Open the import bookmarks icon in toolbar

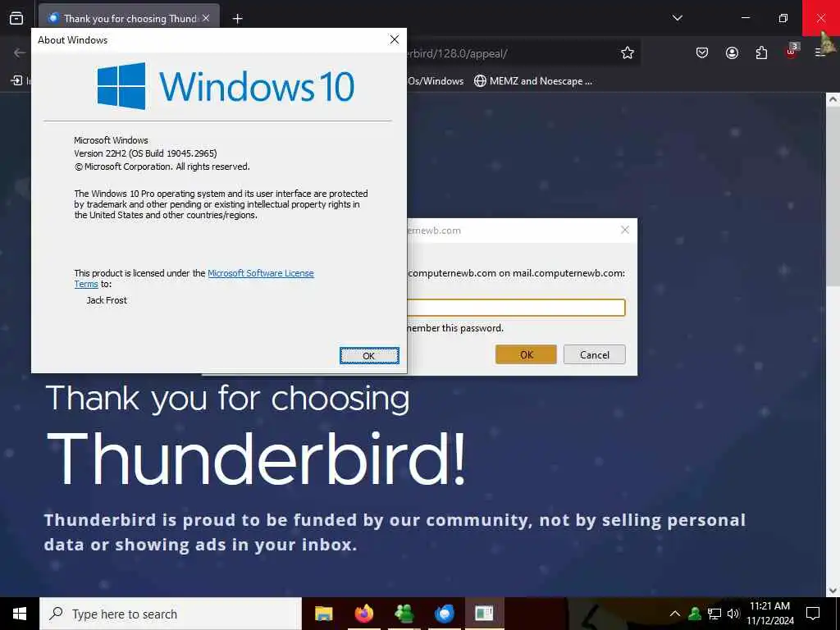point(16,81)
